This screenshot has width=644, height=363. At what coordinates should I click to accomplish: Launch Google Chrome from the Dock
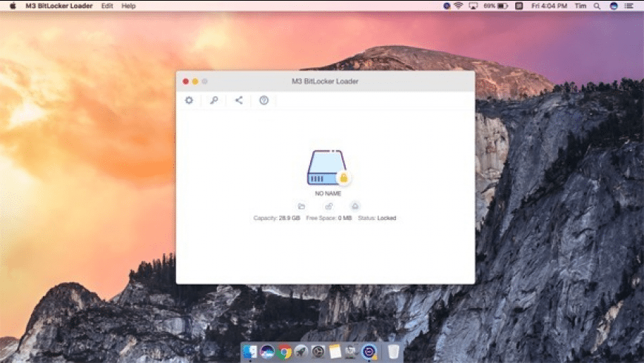(284, 352)
